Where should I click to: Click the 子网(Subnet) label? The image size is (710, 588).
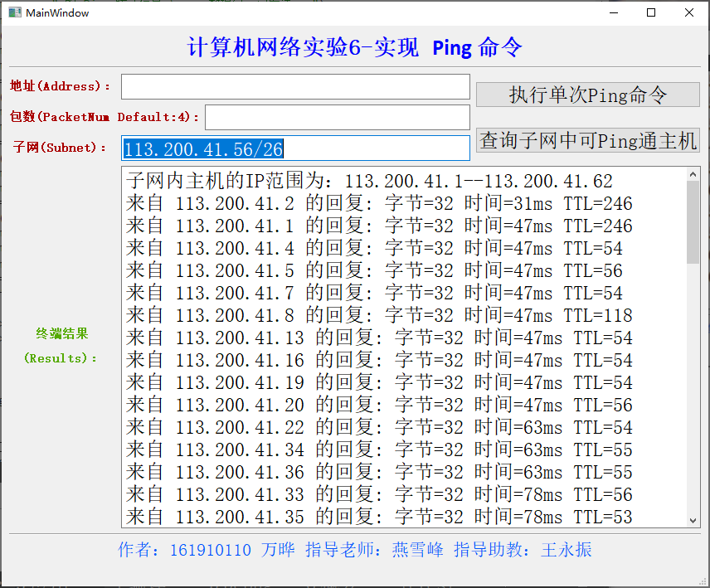click(x=60, y=148)
